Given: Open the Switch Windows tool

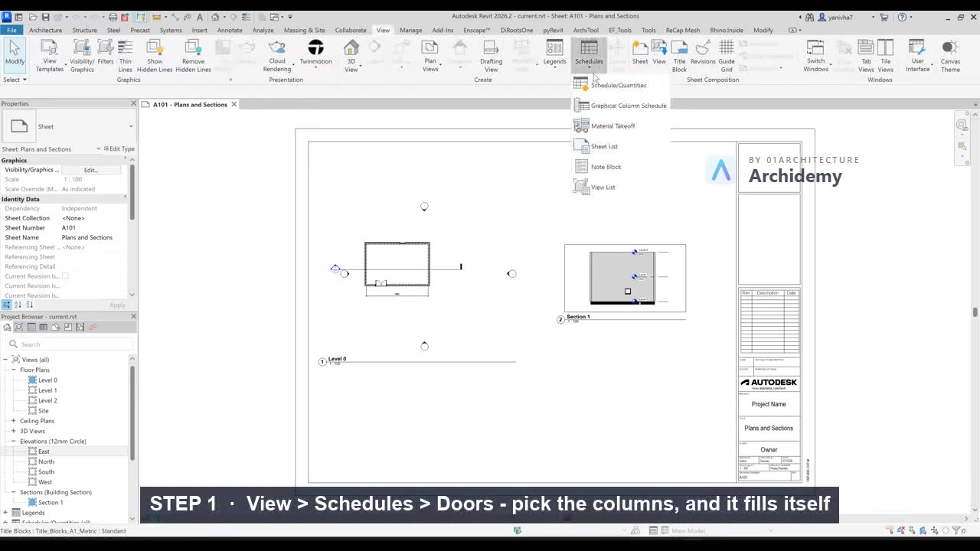Looking at the screenshot, I should [815, 56].
